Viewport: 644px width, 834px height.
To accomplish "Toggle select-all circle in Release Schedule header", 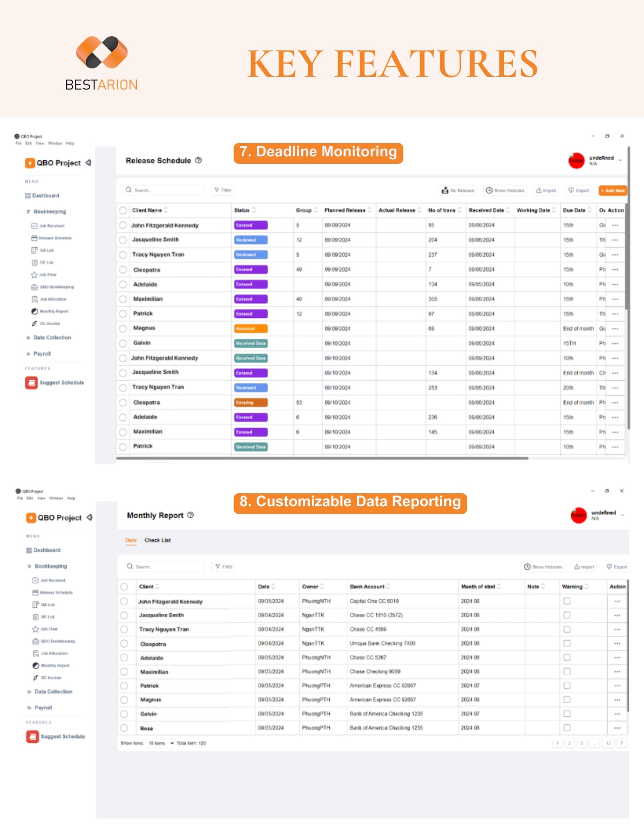I will coord(123,210).
